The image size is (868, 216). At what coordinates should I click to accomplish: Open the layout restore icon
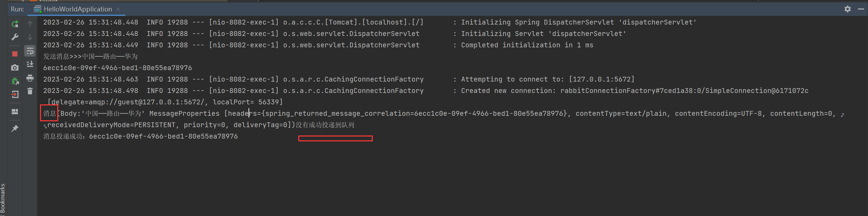point(15,112)
